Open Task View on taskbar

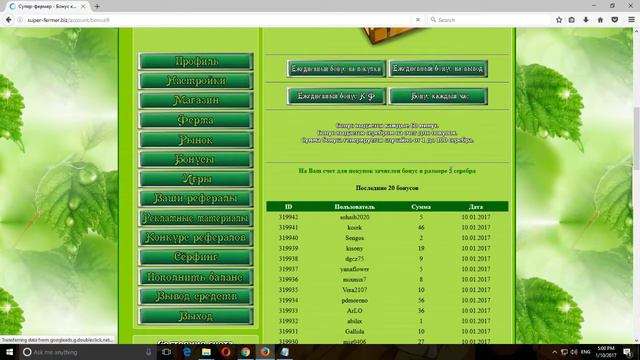tap(167, 352)
